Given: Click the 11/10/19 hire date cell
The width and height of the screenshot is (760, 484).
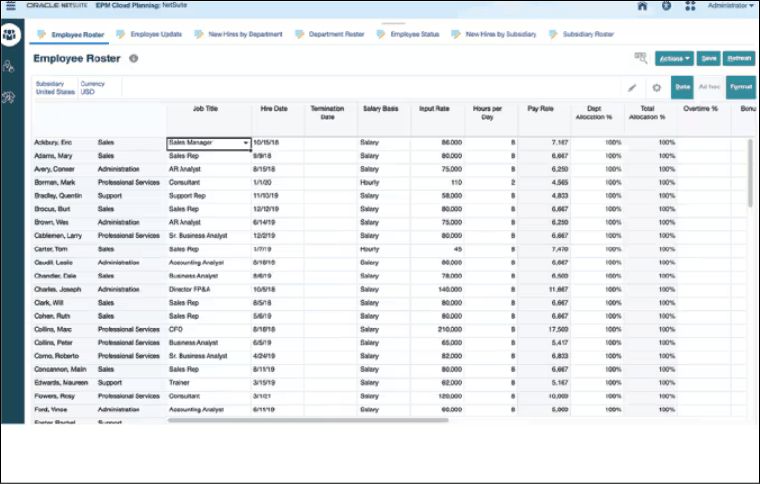Looking at the screenshot, I should click(x=278, y=196).
